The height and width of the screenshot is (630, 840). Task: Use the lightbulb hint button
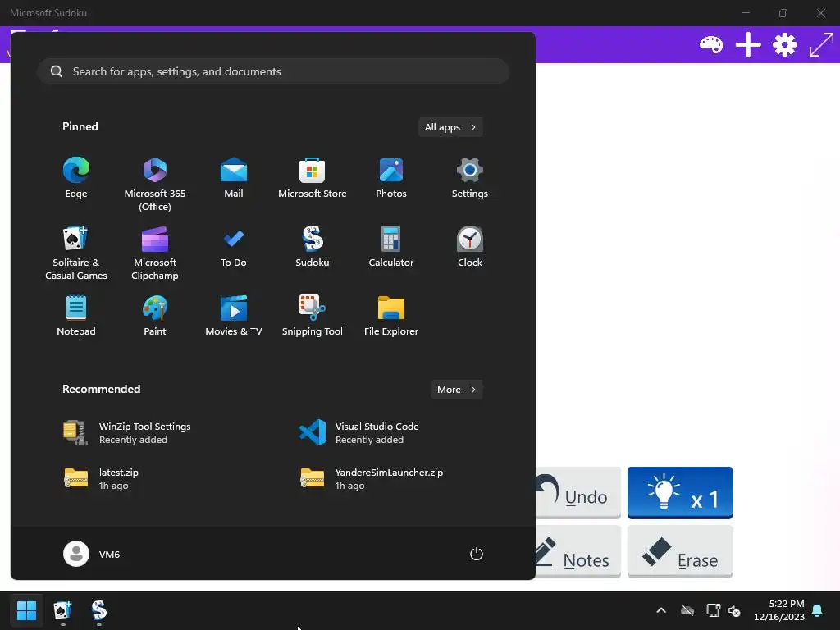[680, 493]
